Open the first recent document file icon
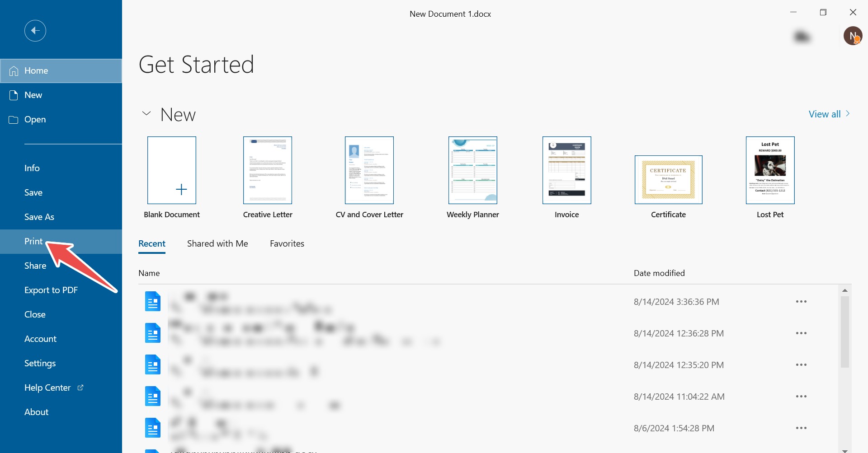The width and height of the screenshot is (868, 453). [x=153, y=301]
